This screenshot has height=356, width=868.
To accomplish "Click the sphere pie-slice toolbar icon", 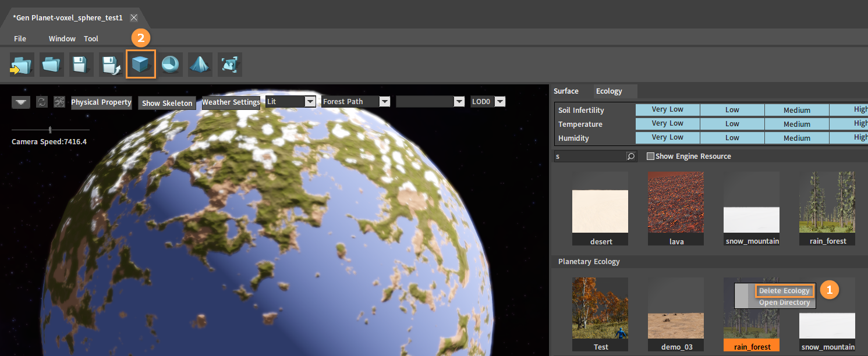I will pos(171,65).
